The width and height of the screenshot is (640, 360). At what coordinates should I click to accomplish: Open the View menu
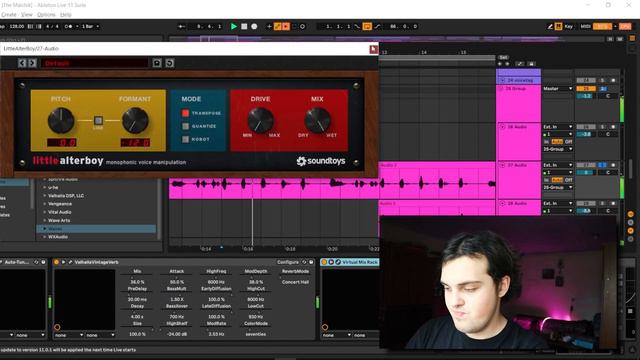tap(27, 14)
